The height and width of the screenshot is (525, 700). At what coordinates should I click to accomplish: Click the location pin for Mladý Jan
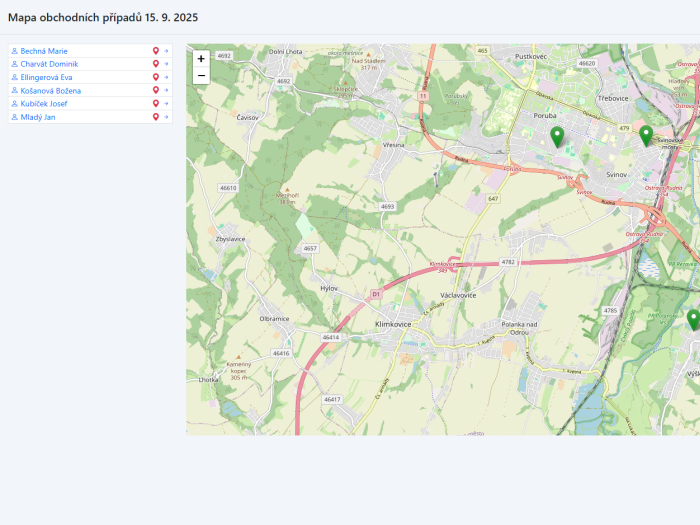point(156,117)
